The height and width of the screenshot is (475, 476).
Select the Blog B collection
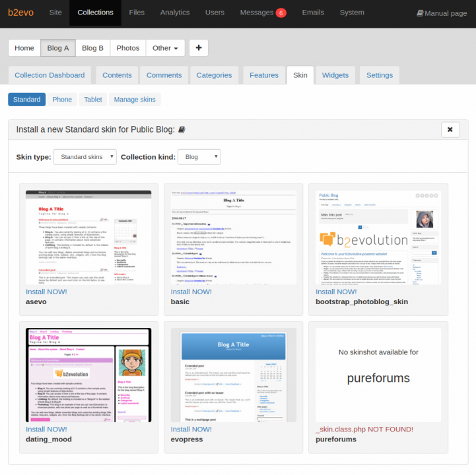pos(92,48)
